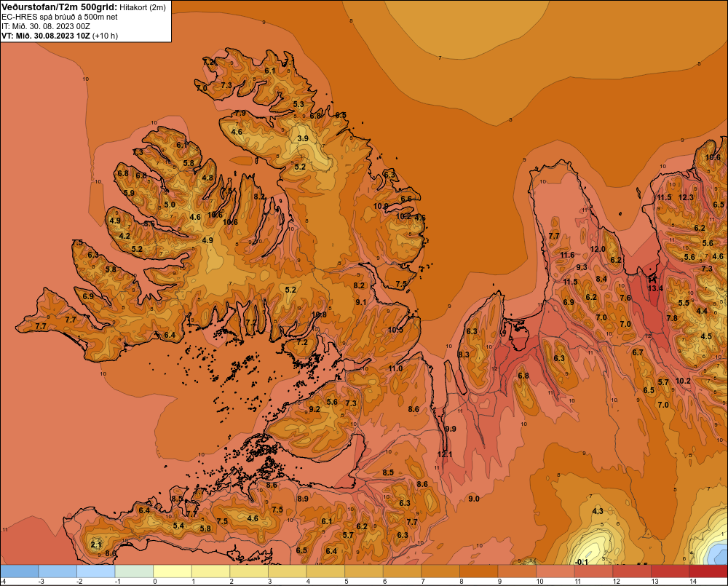Click the 9.2 temperature value
728x586 pixels.
pyautogui.click(x=314, y=409)
